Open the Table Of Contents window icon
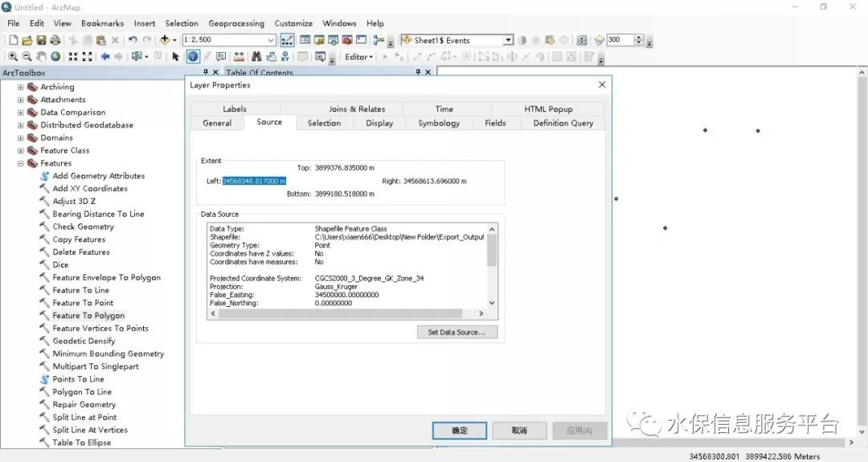 (305, 40)
